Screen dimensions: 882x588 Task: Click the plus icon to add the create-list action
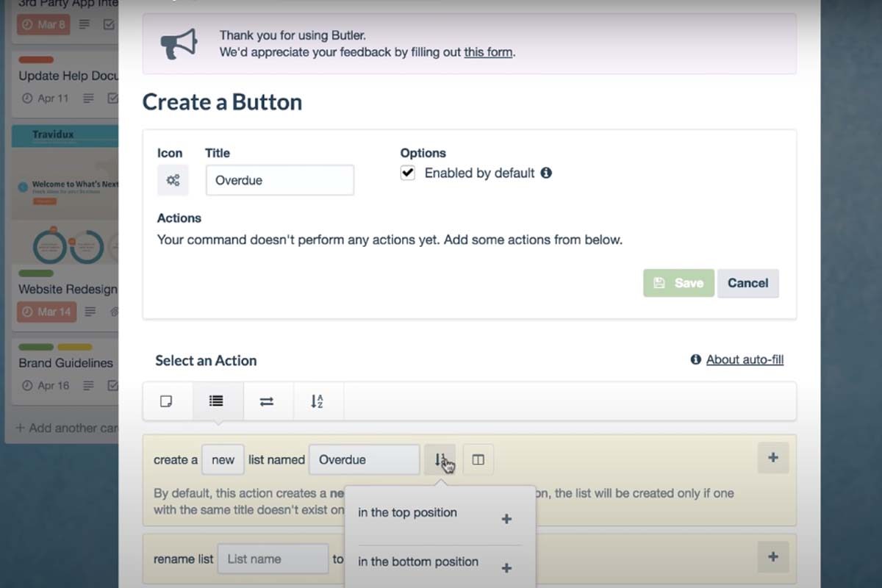772,458
